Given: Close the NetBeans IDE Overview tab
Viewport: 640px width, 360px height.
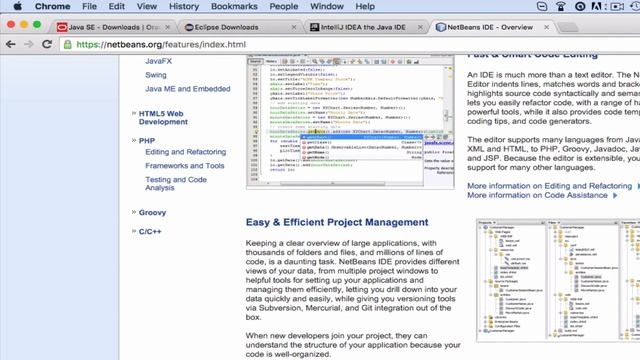Looking at the screenshot, I should (547, 27).
